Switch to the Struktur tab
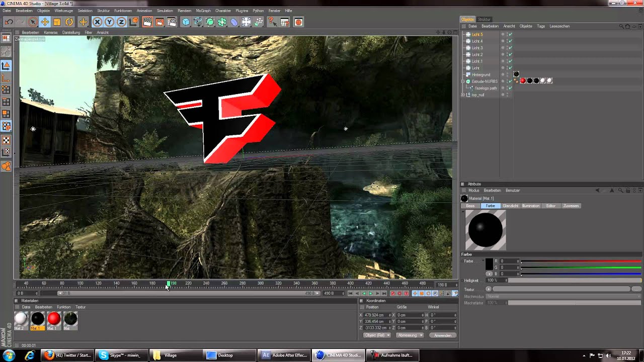 tap(484, 19)
